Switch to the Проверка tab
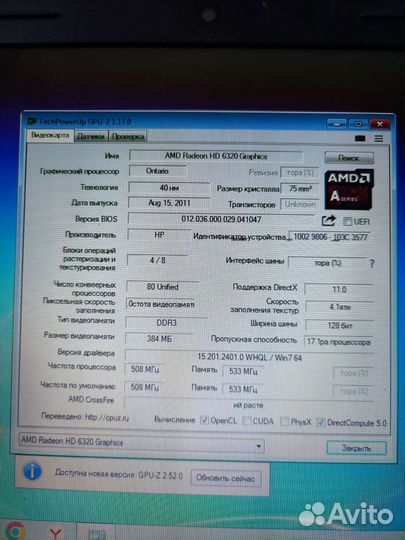Image resolution: width=405 pixels, height=540 pixels. coord(127,136)
